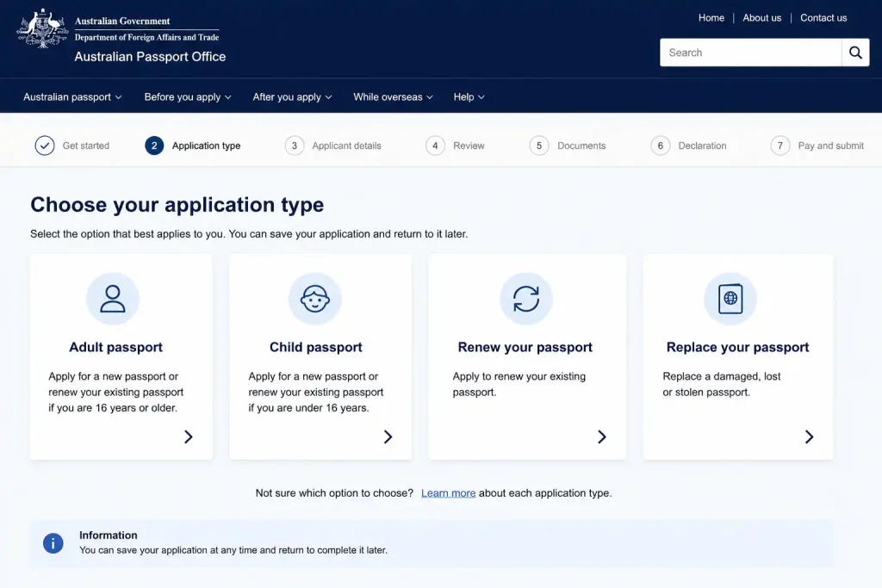
Task: Click into the Search input field
Action: point(751,53)
